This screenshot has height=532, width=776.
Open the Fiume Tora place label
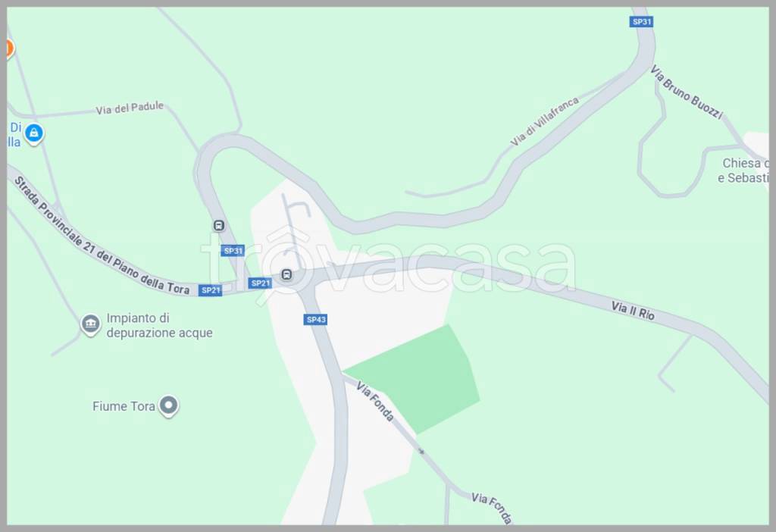coord(124,406)
